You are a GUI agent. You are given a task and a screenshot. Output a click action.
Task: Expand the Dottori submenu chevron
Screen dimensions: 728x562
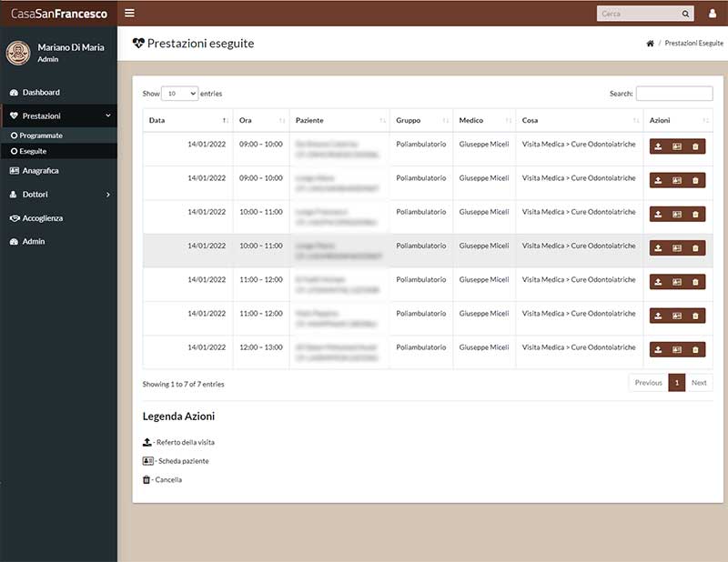(108, 195)
